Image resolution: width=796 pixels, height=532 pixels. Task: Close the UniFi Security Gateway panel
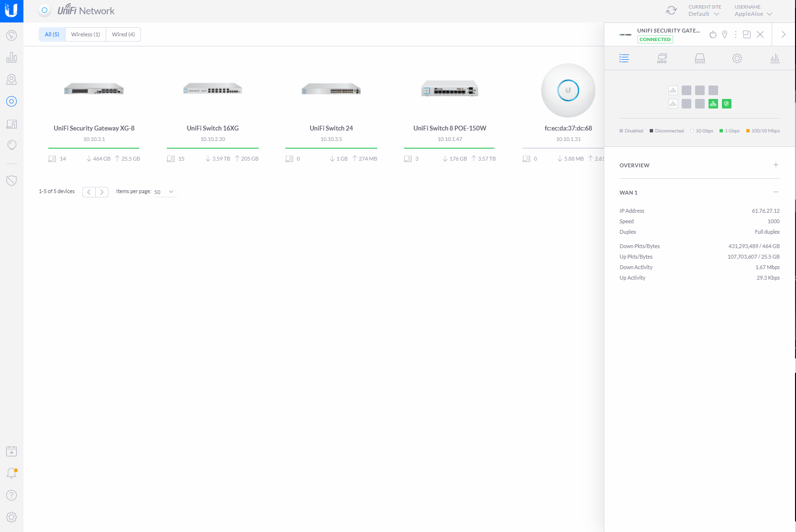click(760, 34)
